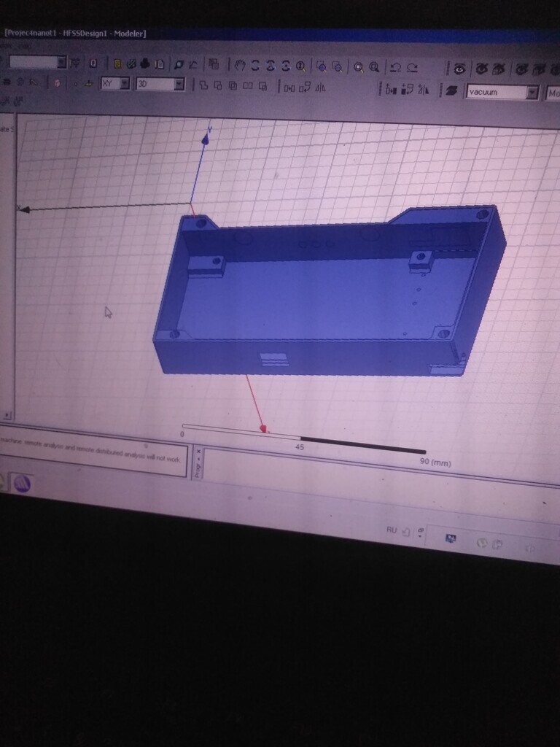
Task: Open the empty combo box at toolbar start
Action: pos(61,62)
